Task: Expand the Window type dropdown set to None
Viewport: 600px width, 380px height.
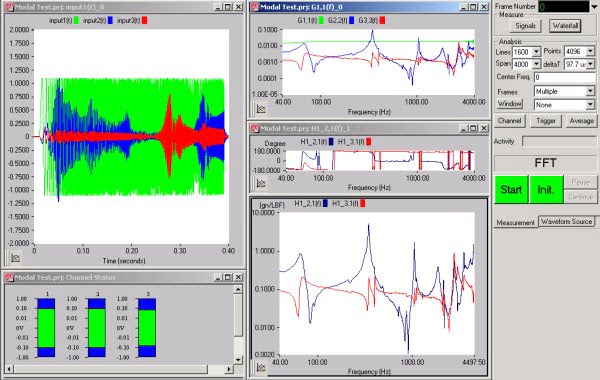Action: click(590, 104)
